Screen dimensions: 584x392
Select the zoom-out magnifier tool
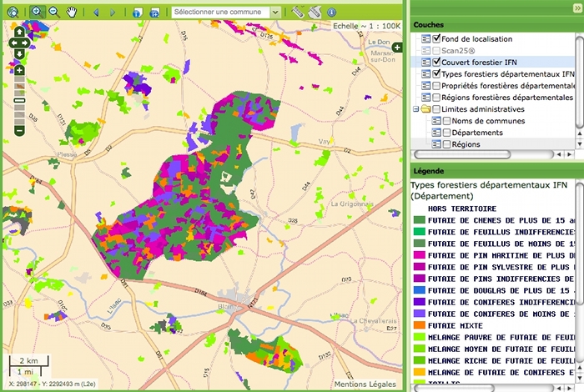click(53, 12)
